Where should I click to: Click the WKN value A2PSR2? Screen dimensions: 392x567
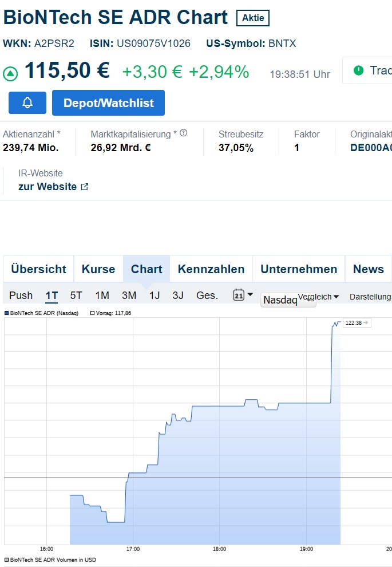[54, 44]
